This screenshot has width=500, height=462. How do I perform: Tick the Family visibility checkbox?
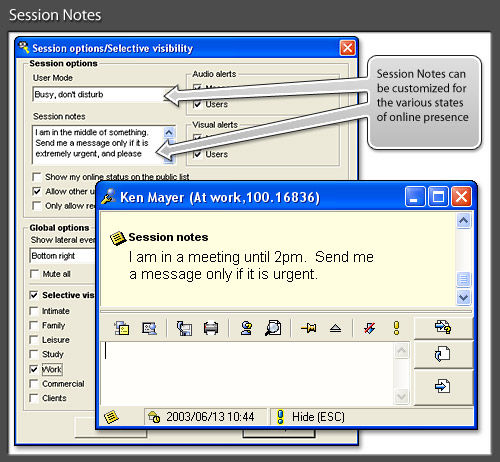pyautogui.click(x=34, y=325)
